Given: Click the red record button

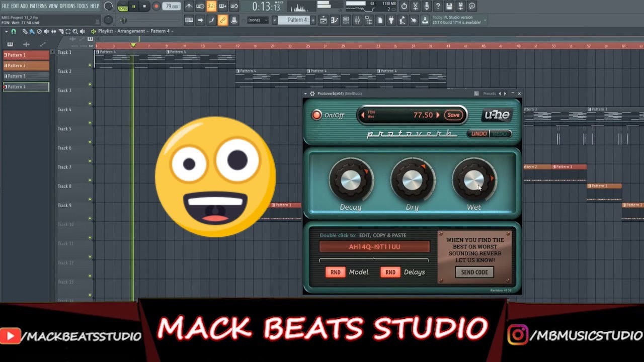Looking at the screenshot, I should (x=156, y=7).
